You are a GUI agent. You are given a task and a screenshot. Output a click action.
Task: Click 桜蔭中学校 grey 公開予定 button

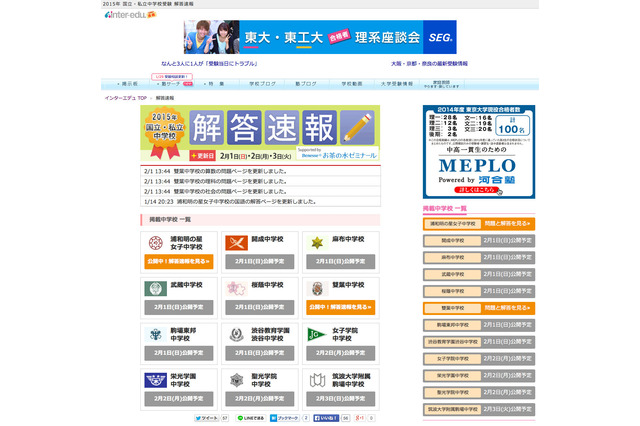coord(260,307)
